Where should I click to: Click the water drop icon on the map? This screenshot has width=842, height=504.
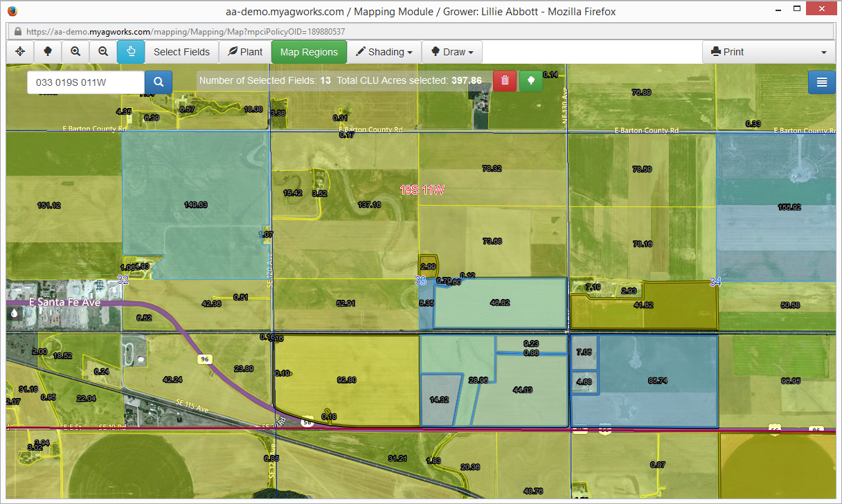[x=15, y=313]
